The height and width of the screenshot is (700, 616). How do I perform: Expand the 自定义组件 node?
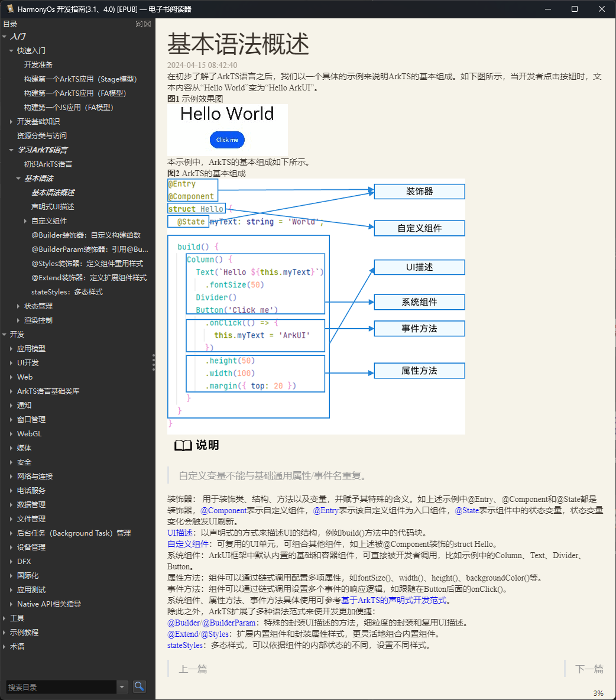point(25,221)
